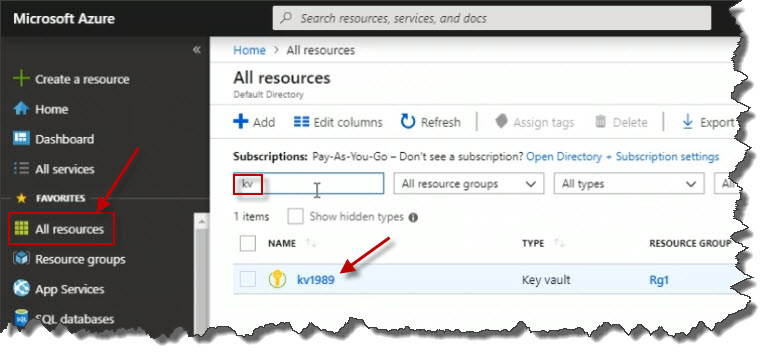
Task: Open the Dashboard icon in sidebar
Action: (21, 139)
